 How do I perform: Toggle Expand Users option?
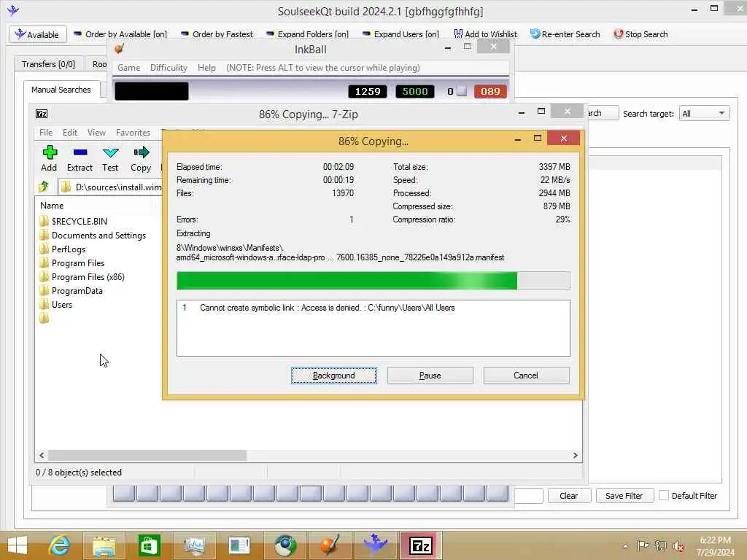tap(400, 34)
